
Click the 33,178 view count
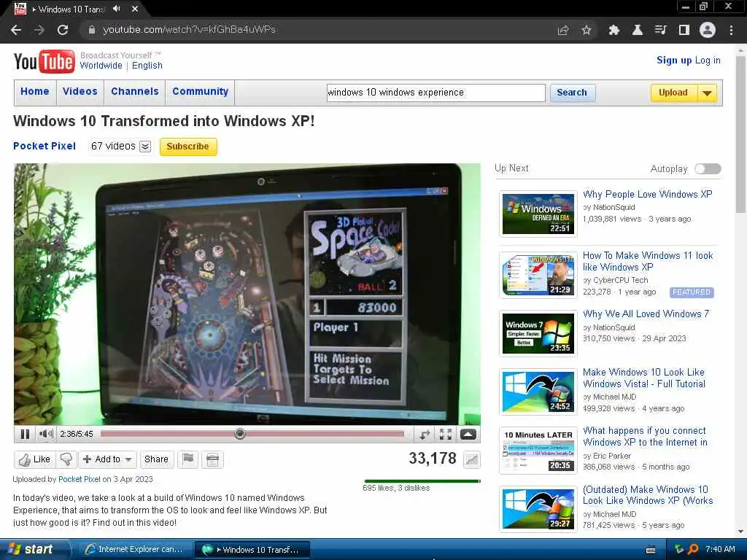pos(433,459)
